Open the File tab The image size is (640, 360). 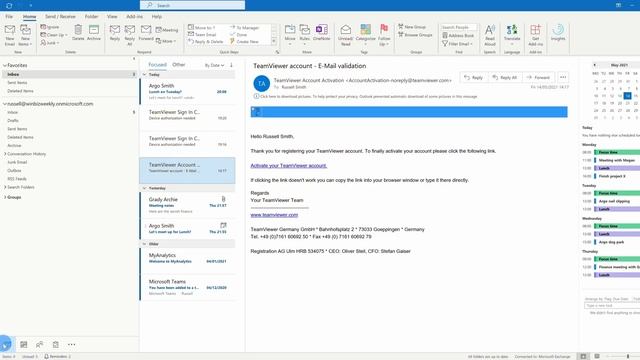click(x=9, y=16)
